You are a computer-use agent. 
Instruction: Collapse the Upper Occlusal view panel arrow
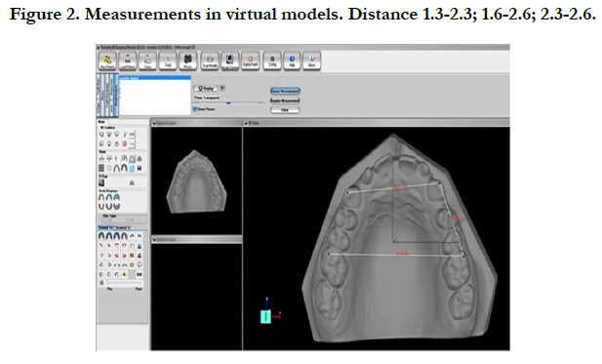154,123
